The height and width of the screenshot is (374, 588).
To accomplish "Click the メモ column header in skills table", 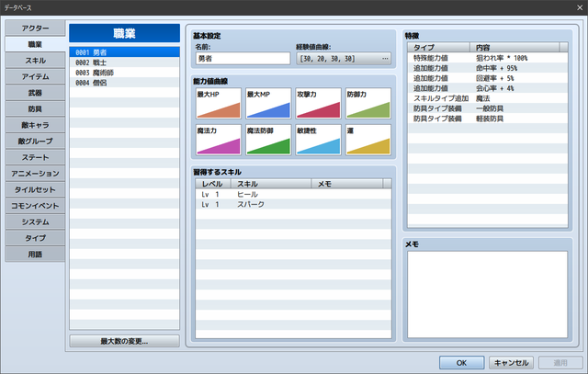I will [347, 184].
